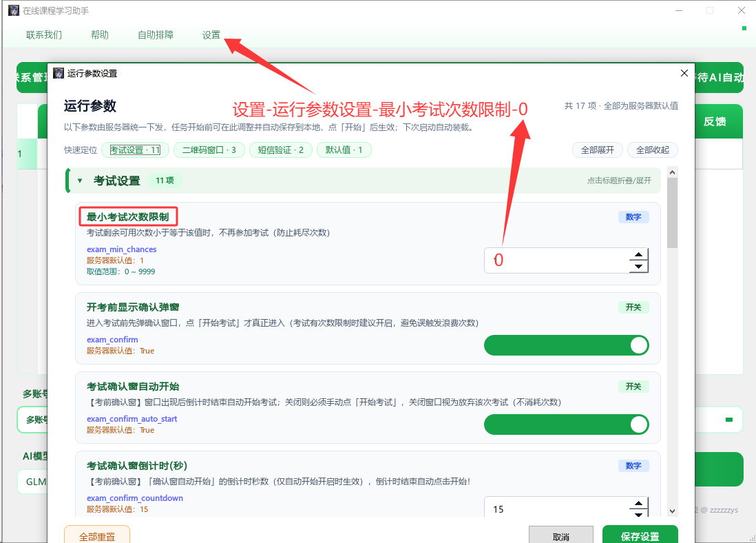Click the 全部重置 button
Viewport: 756px width, 543px height.
(x=97, y=535)
